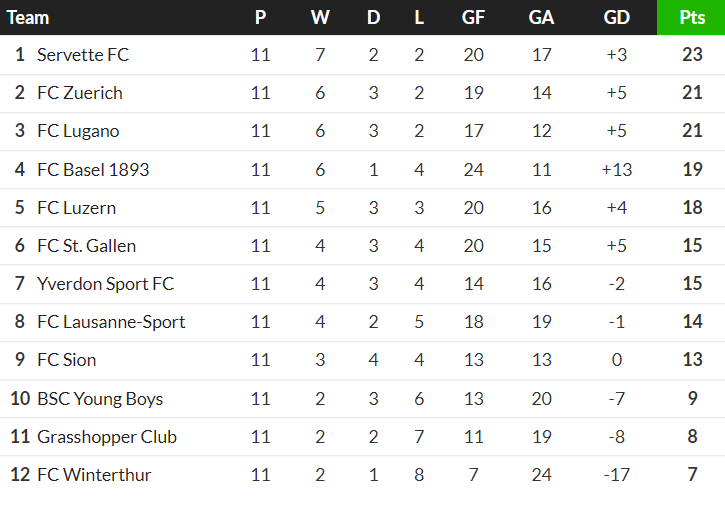Select BSC Young Boys team
Image resolution: width=725 pixels, height=506 pixels.
tap(100, 399)
